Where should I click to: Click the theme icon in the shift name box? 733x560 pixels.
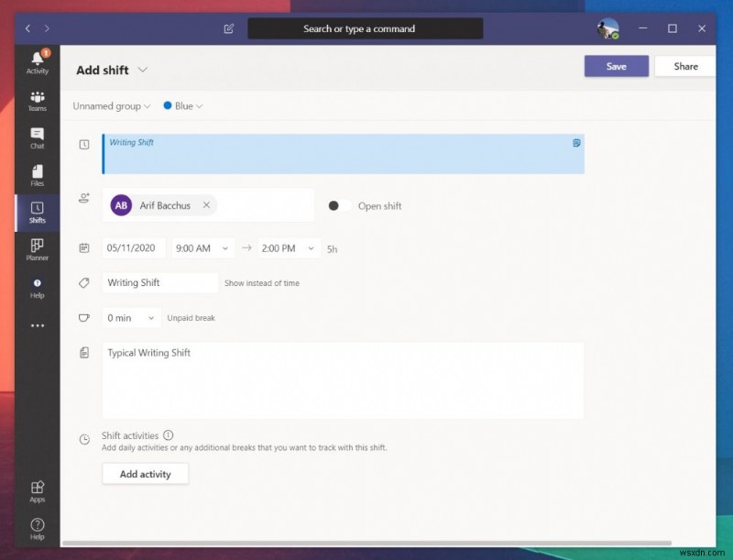click(x=575, y=143)
